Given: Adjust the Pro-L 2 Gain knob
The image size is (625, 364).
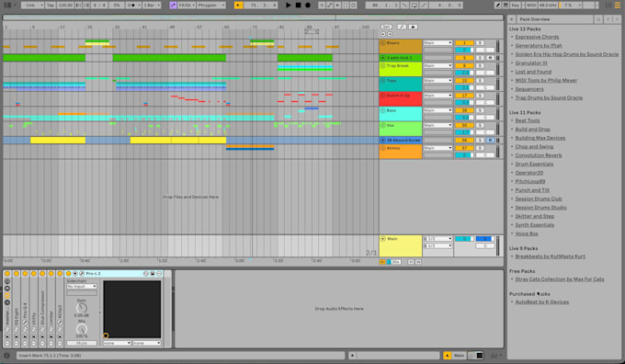Looking at the screenshot, I should 81,308.
